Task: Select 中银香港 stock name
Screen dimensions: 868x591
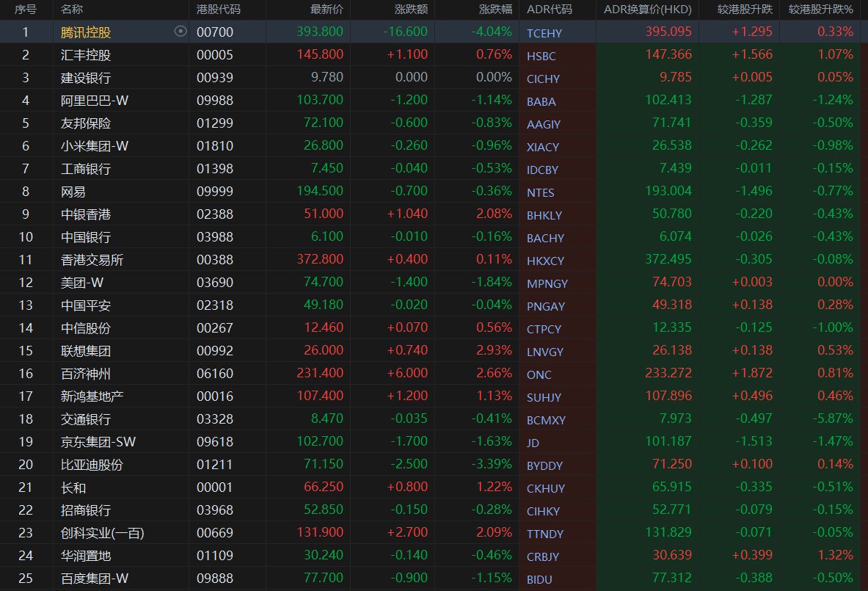Action: click(x=86, y=214)
